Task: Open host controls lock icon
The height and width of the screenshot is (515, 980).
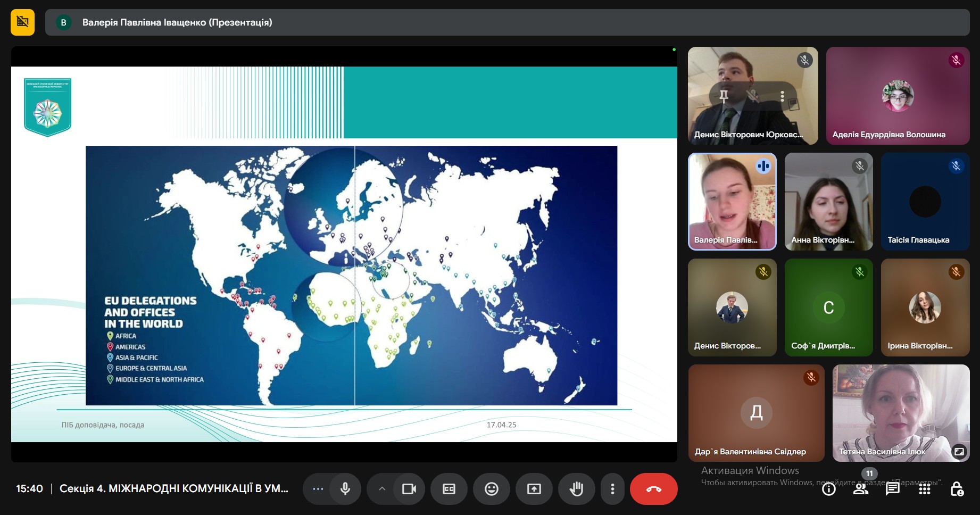Action: [x=957, y=489]
